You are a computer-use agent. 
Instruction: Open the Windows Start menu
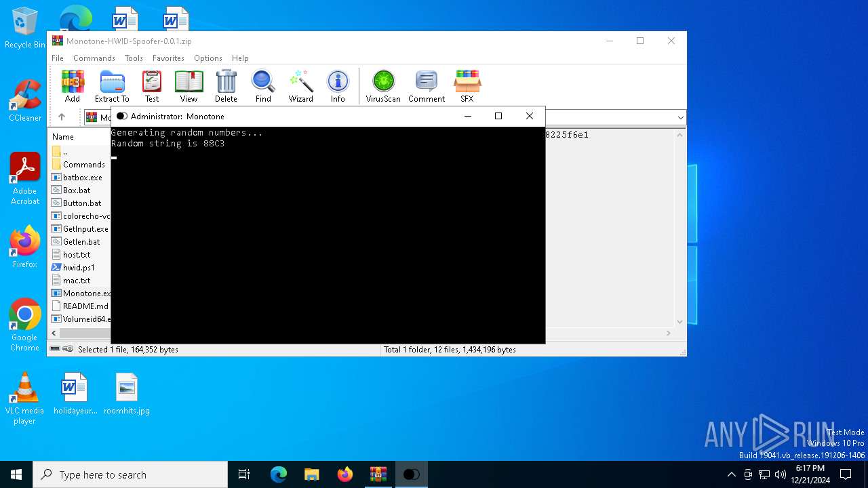click(x=16, y=474)
